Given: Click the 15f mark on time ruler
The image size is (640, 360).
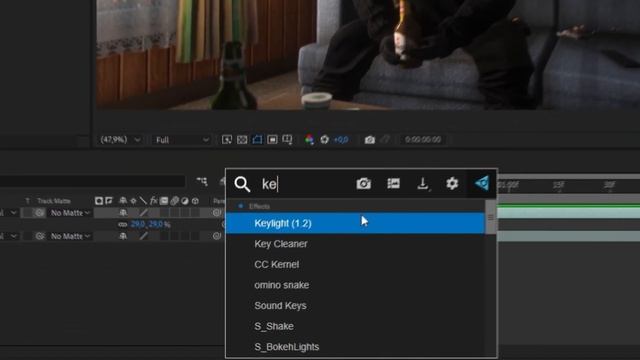Looking at the screenshot, I should tap(558, 185).
